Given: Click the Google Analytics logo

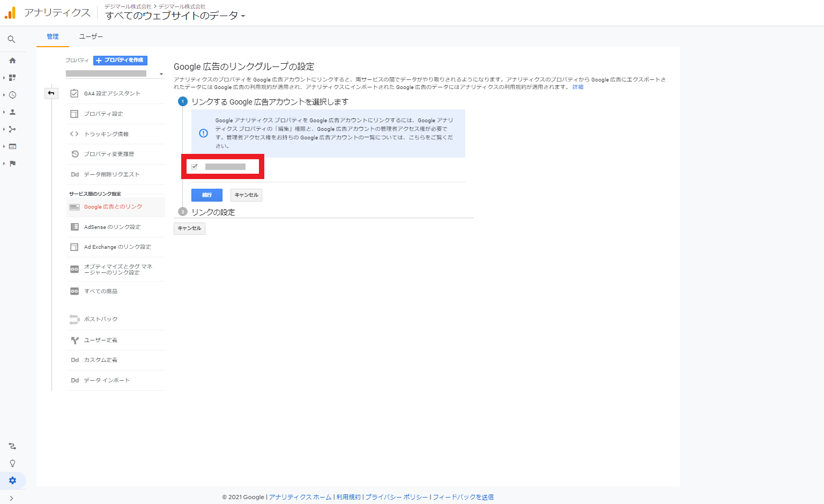Looking at the screenshot, I should point(10,13).
